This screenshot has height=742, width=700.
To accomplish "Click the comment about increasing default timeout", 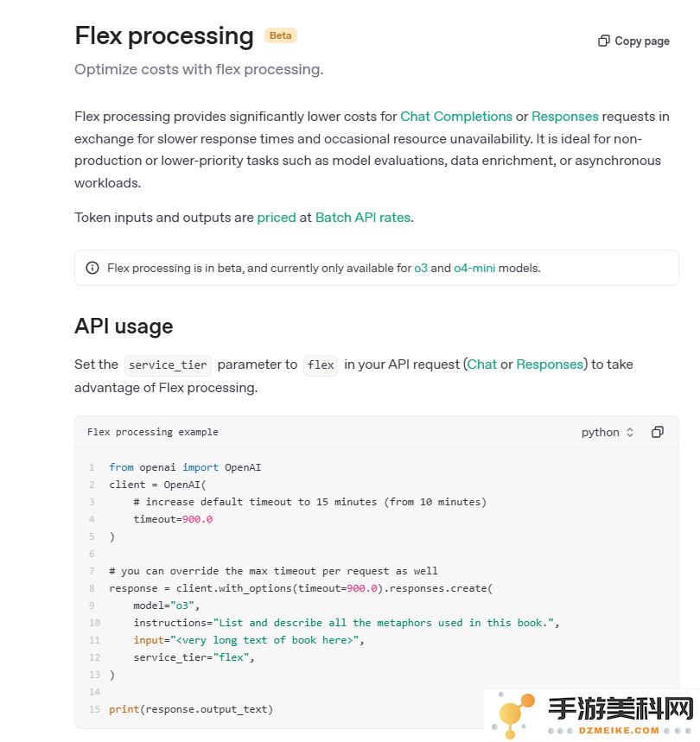I will coord(310,502).
